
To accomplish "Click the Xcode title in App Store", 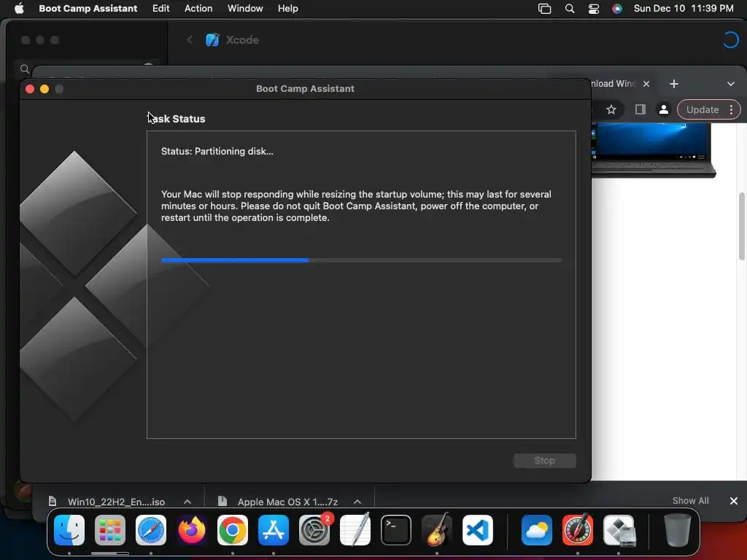I will click(x=242, y=40).
